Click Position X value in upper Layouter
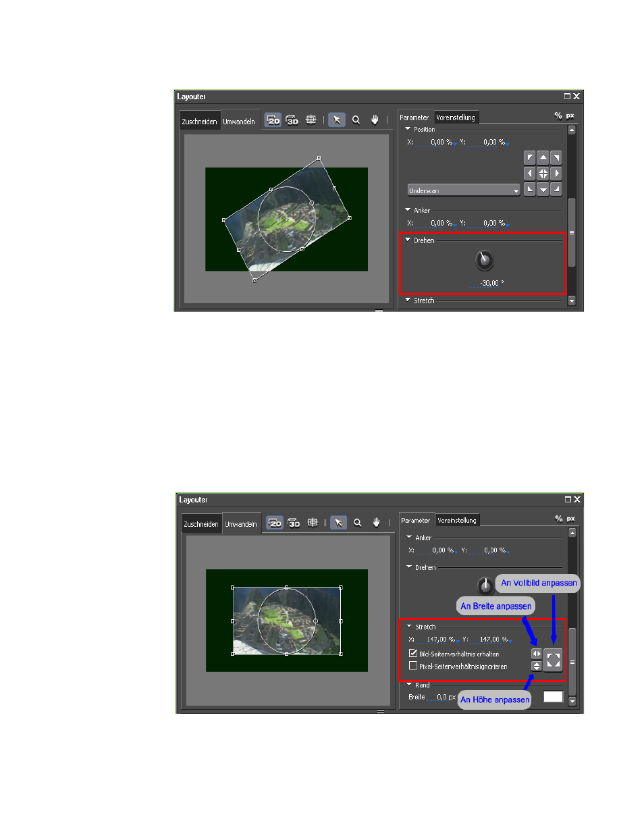The width and height of the screenshot is (644, 834). pyautogui.click(x=436, y=142)
